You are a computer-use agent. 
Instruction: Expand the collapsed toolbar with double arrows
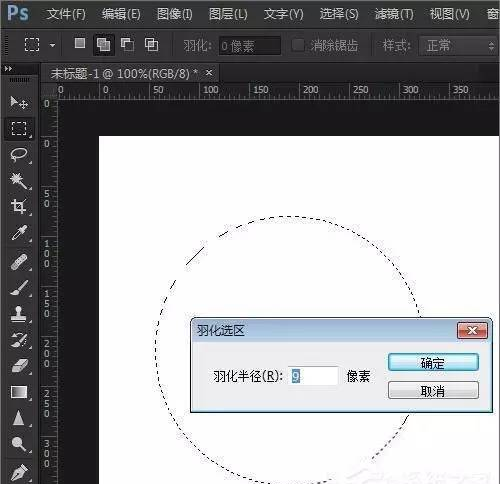(8, 69)
